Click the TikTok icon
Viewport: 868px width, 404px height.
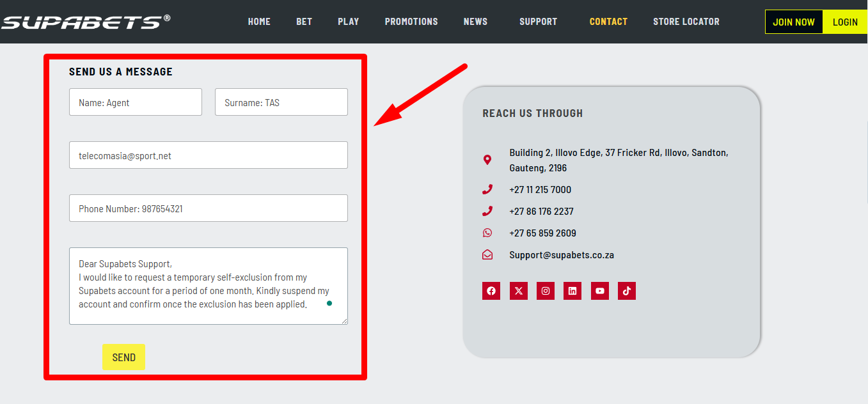(626, 291)
